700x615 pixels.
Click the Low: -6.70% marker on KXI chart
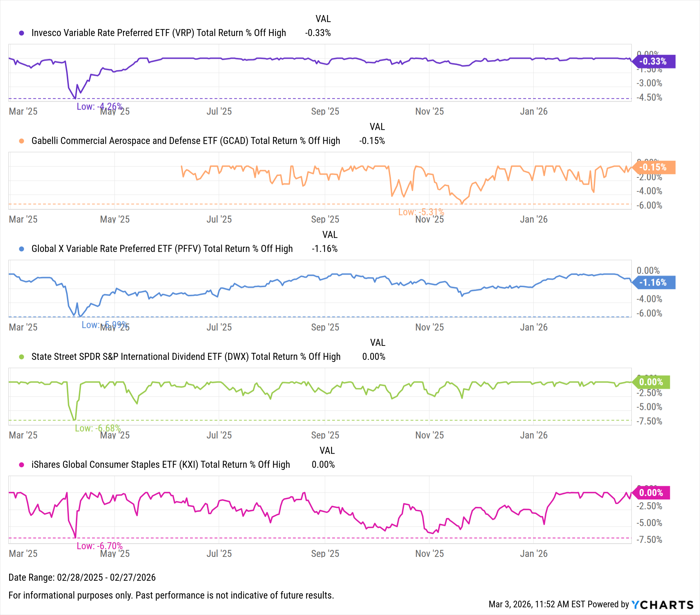[100, 546]
